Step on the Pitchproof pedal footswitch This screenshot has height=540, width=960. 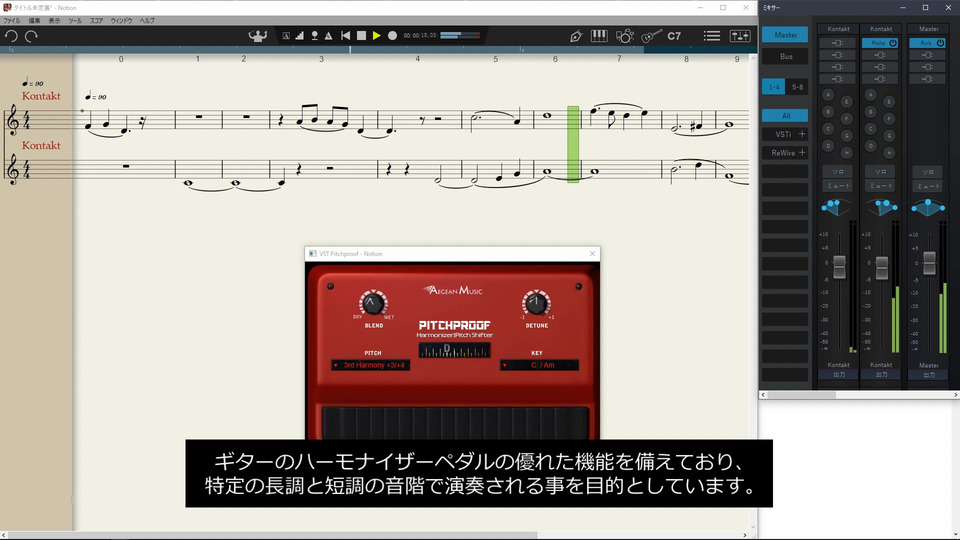pyautogui.click(x=455, y=422)
